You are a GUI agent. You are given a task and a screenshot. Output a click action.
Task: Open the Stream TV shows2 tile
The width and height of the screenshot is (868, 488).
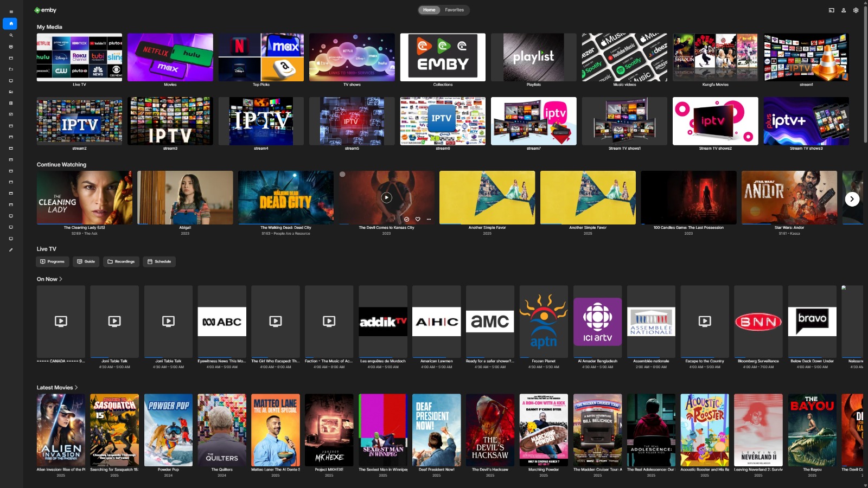[x=716, y=121]
